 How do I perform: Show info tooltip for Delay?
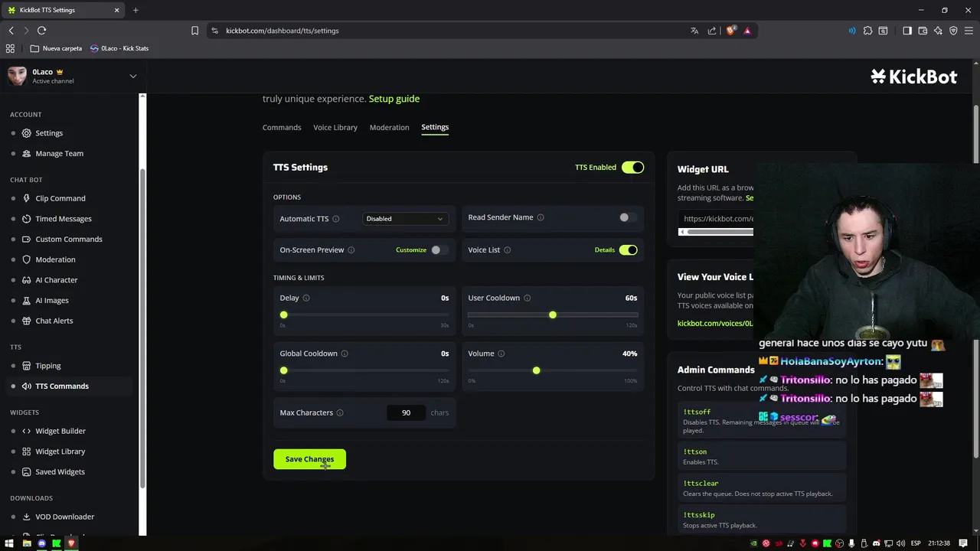coord(306,298)
